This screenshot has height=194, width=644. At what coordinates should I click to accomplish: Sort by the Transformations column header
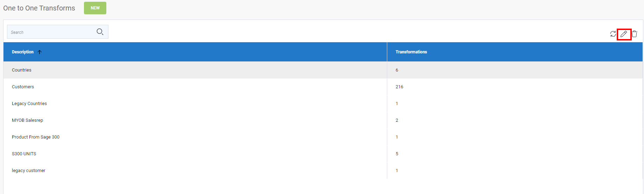tap(411, 52)
